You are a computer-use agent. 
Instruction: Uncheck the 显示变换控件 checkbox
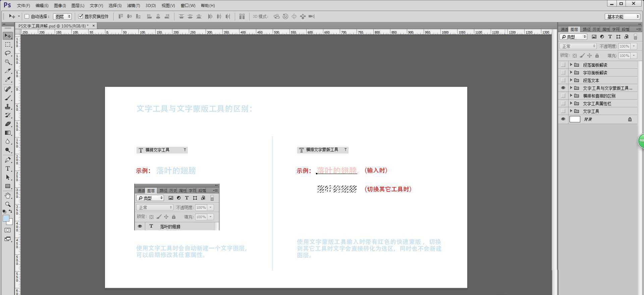pos(80,16)
